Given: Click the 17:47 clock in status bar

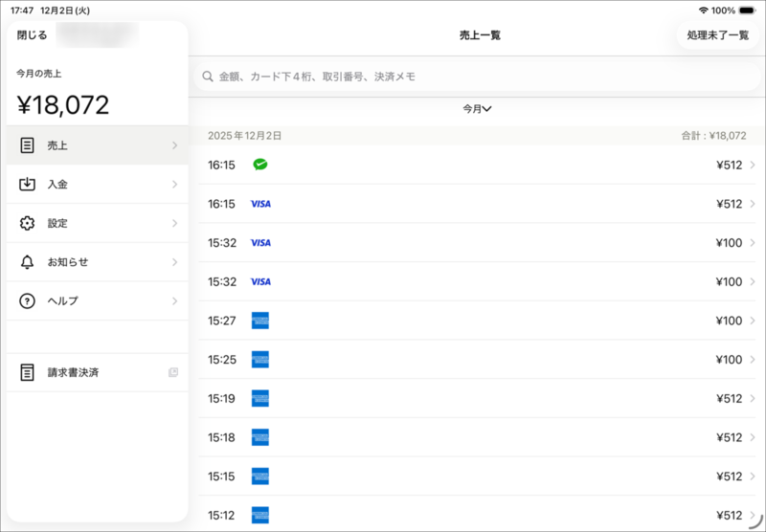Looking at the screenshot, I should 22,11.
